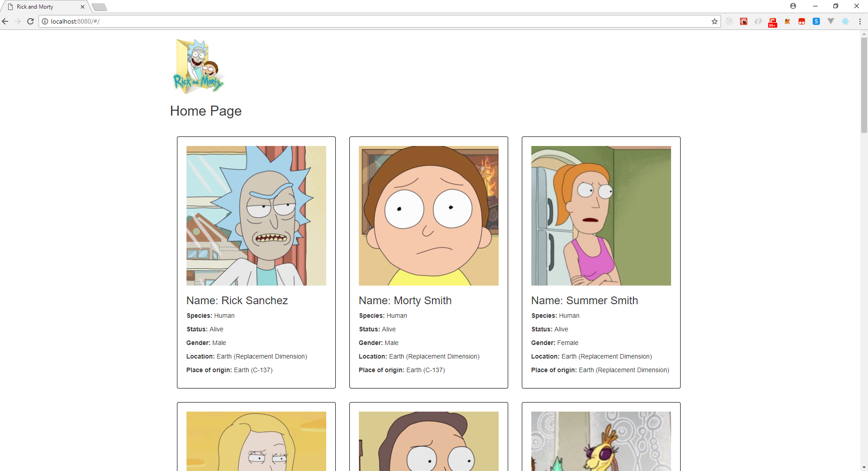Image resolution: width=868 pixels, height=471 pixels.
Task: Open the red extension with 99+ badge
Action: (x=773, y=22)
